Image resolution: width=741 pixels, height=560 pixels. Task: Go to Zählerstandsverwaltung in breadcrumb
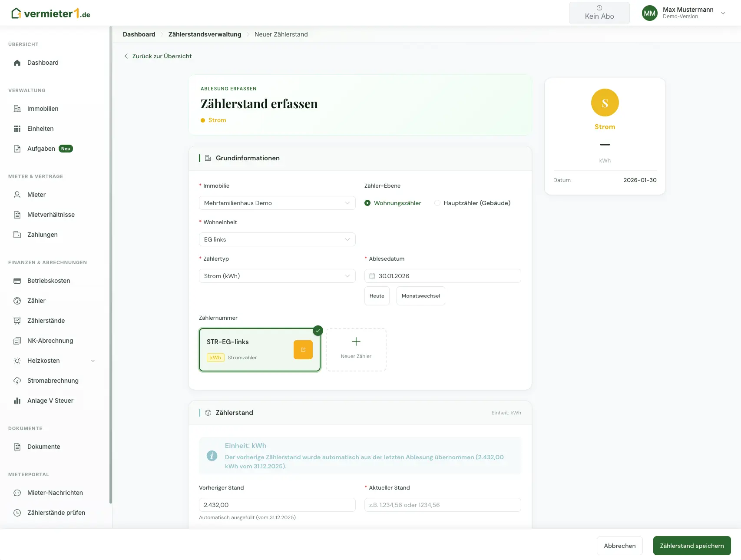[x=205, y=34]
